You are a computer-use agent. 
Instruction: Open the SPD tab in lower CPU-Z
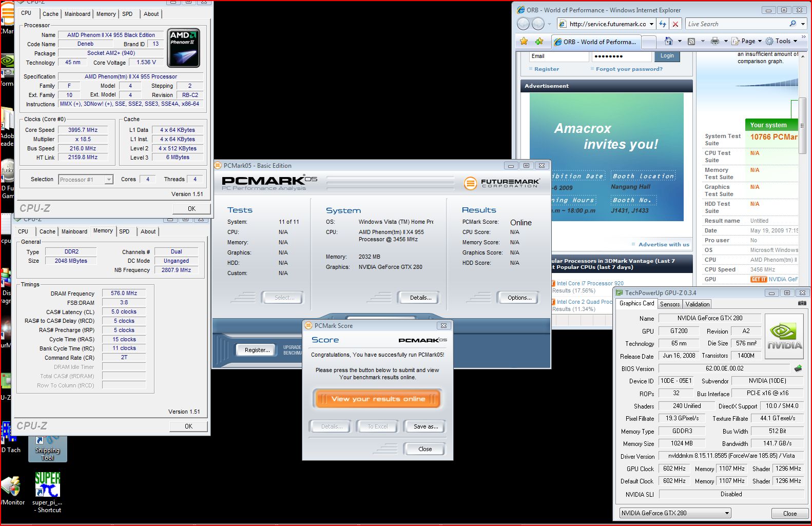click(124, 231)
